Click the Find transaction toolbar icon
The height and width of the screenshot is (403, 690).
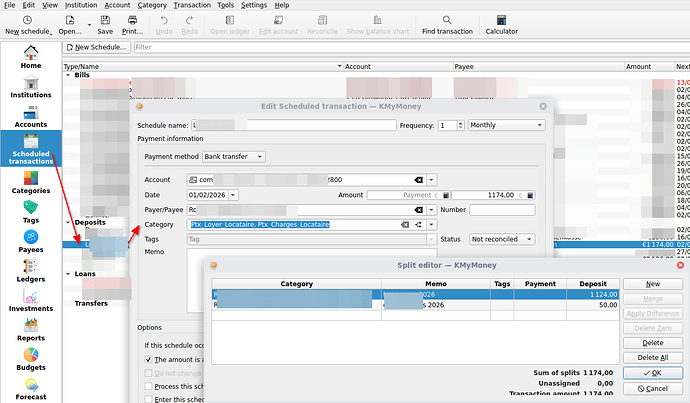447,24
